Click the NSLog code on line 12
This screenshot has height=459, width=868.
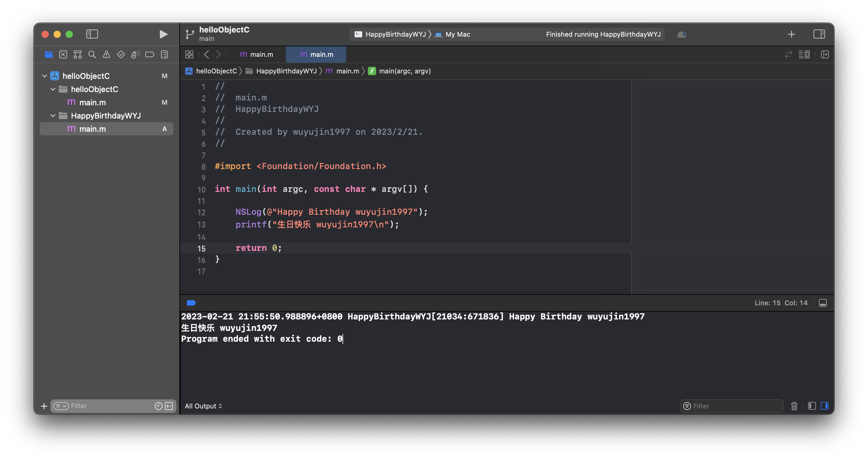tap(331, 212)
